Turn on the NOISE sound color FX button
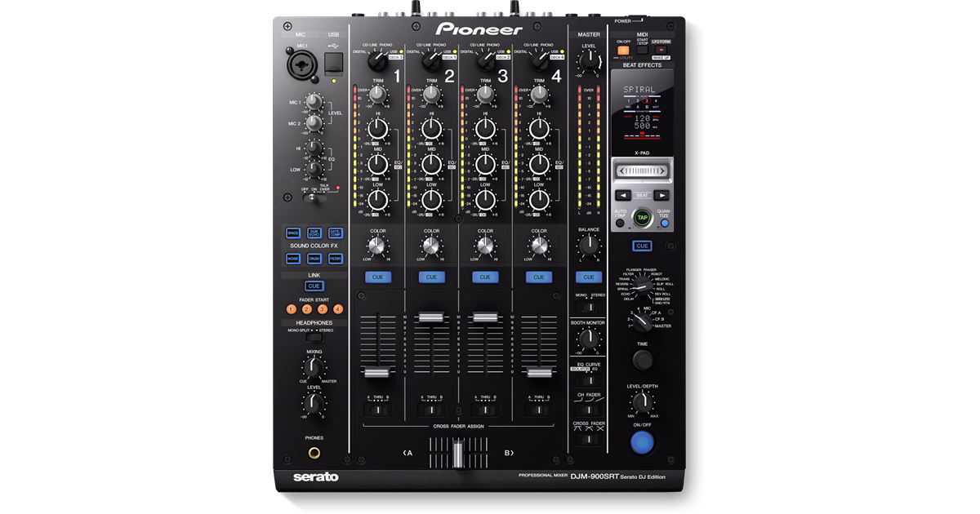The height and width of the screenshot is (514, 980). [x=293, y=259]
